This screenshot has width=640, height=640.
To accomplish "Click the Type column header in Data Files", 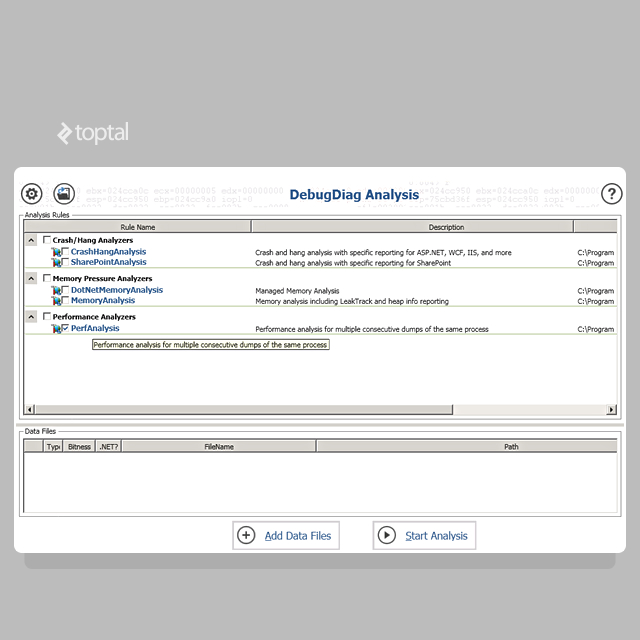I will pos(53,447).
